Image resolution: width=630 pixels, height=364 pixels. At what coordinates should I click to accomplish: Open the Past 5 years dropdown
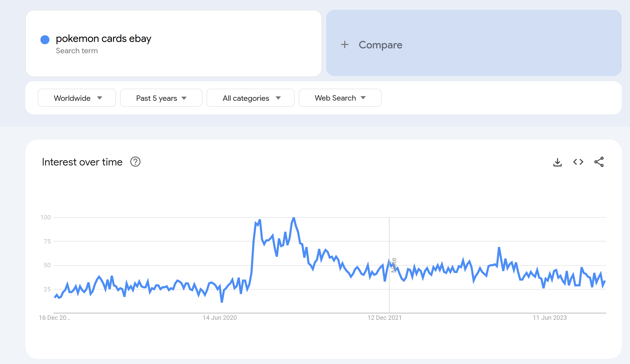[161, 98]
